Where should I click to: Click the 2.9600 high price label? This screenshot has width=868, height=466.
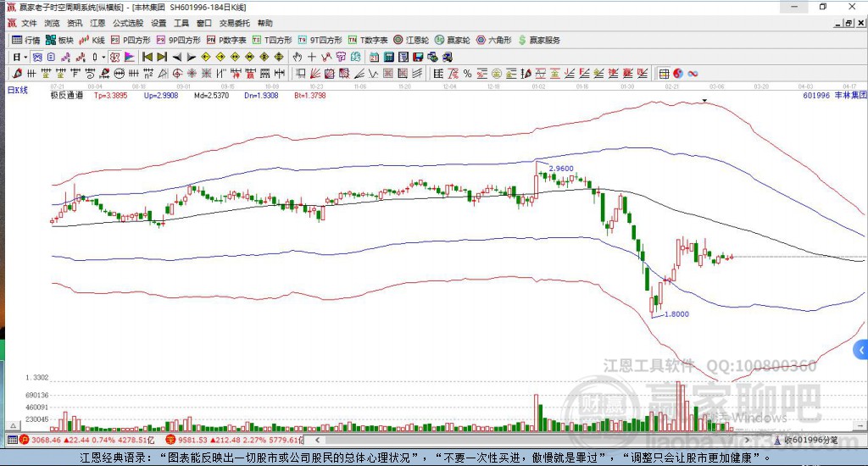pos(561,169)
